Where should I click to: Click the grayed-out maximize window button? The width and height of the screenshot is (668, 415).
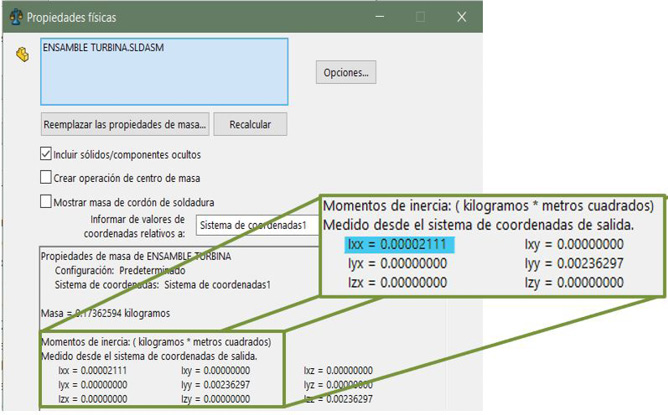[x=420, y=17]
